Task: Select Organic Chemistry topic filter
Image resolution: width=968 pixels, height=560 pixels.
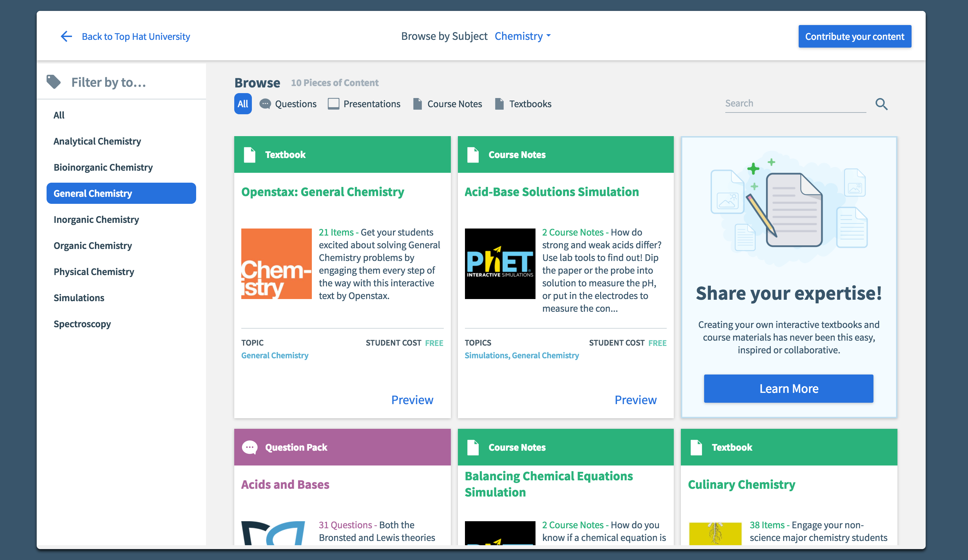Action: click(92, 245)
